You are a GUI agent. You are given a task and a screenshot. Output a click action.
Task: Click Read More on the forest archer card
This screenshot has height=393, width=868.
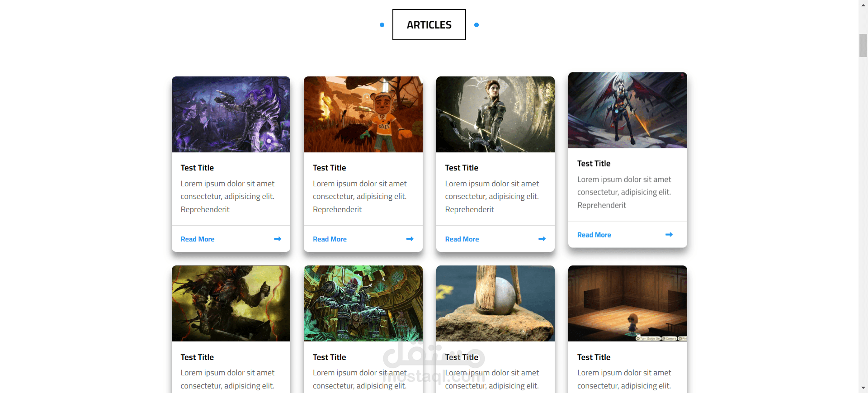click(x=462, y=239)
